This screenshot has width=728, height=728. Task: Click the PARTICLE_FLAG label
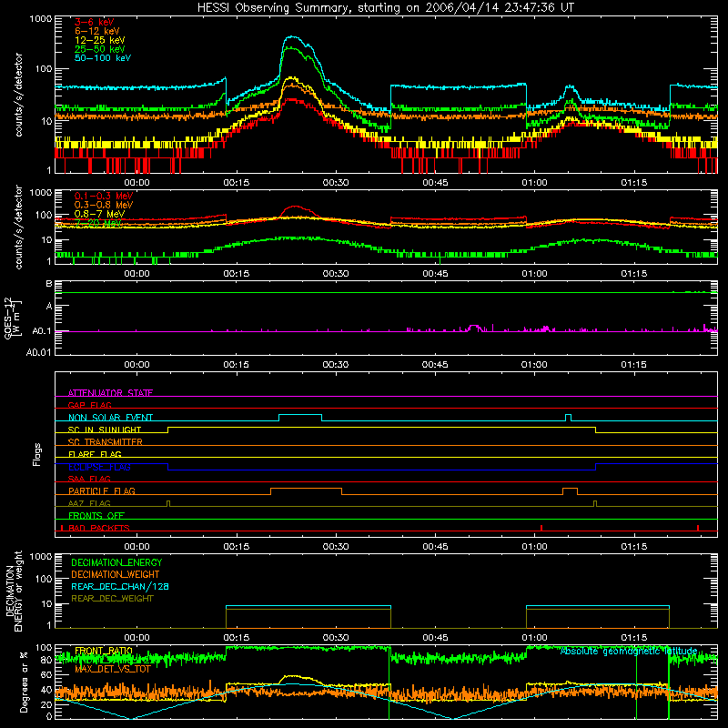coord(102,490)
